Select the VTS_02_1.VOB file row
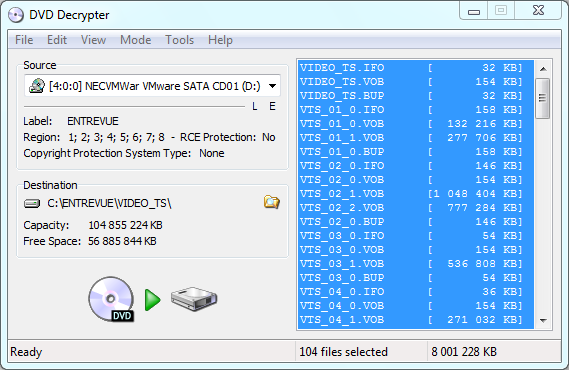 click(x=416, y=194)
